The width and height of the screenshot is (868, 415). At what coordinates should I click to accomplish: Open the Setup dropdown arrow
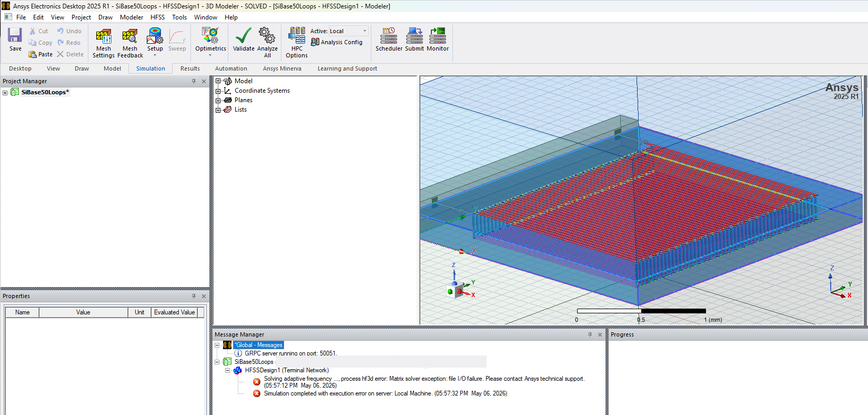pos(155,55)
